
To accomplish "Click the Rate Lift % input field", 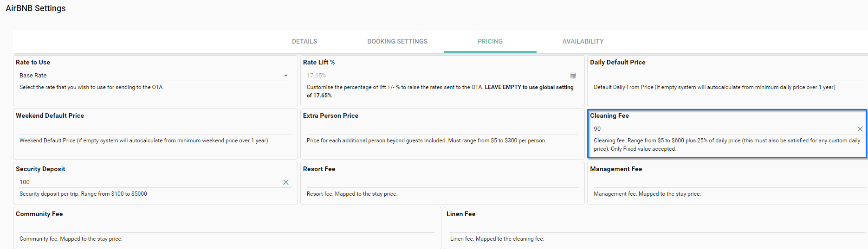I will 436,76.
